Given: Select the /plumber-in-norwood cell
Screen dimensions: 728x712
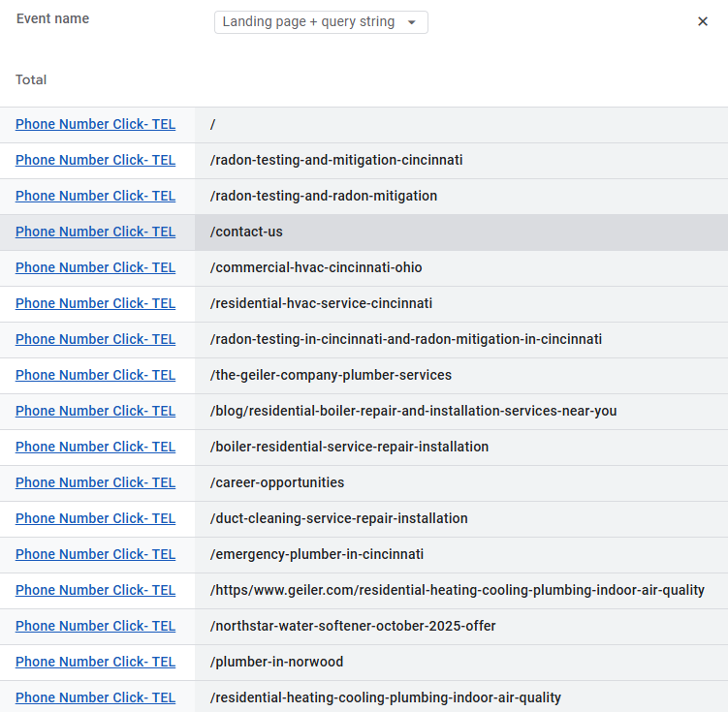Looking at the screenshot, I should pyautogui.click(x=461, y=663).
